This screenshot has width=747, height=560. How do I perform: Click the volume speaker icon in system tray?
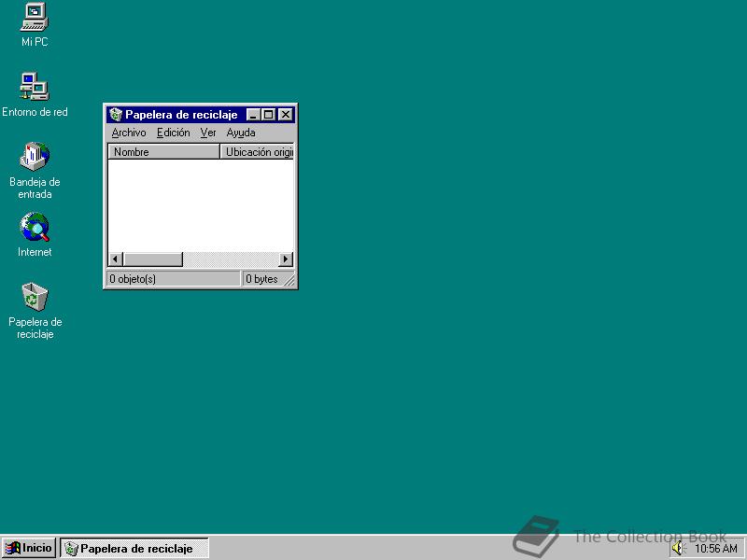click(x=678, y=549)
